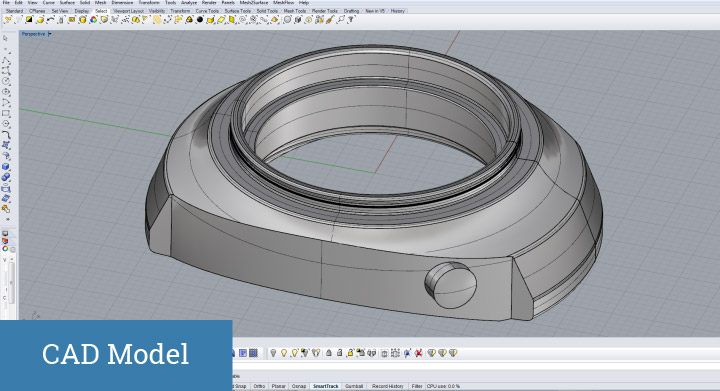
Task: Click the magnifier selection icon in Select toolbar
Action: pyautogui.click(x=340, y=20)
